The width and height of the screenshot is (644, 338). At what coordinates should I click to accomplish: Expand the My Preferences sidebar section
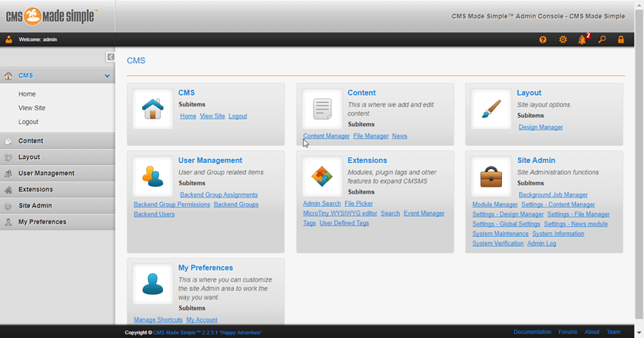pyautogui.click(x=57, y=221)
